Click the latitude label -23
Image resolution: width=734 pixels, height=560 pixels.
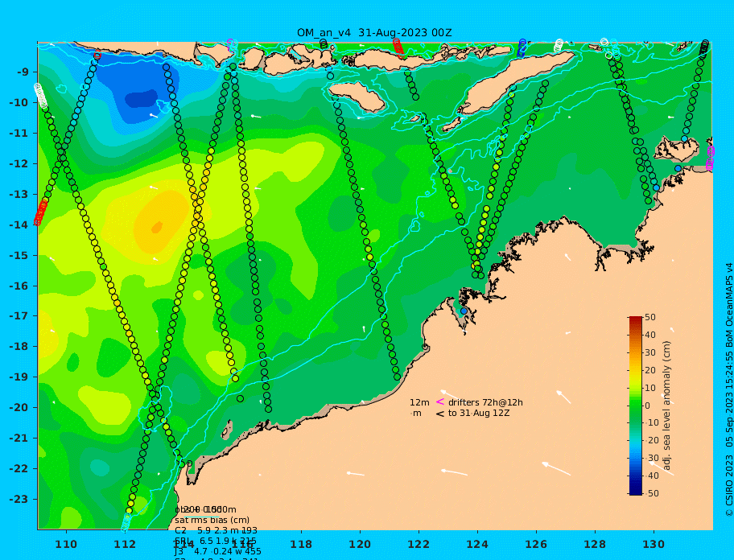pos(19,499)
